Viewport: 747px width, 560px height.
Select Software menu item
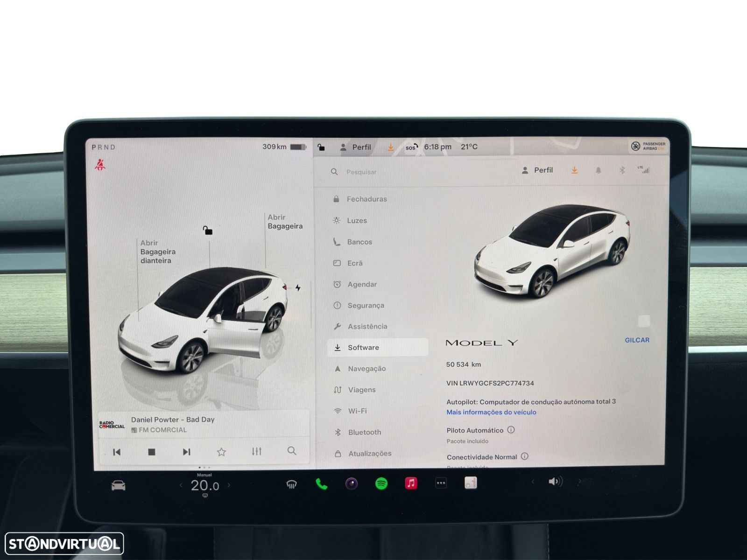pos(377,347)
